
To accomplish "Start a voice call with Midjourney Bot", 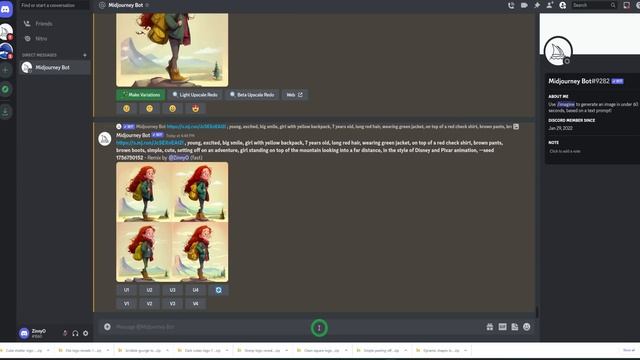I will click(511, 5).
